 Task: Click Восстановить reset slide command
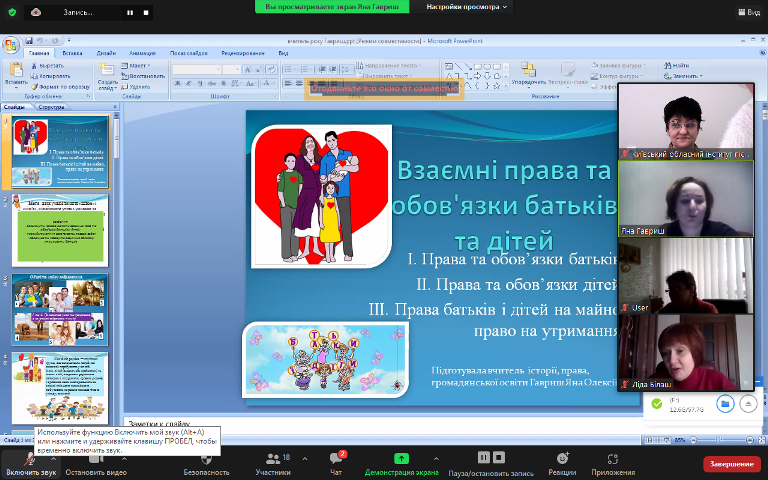pos(143,76)
